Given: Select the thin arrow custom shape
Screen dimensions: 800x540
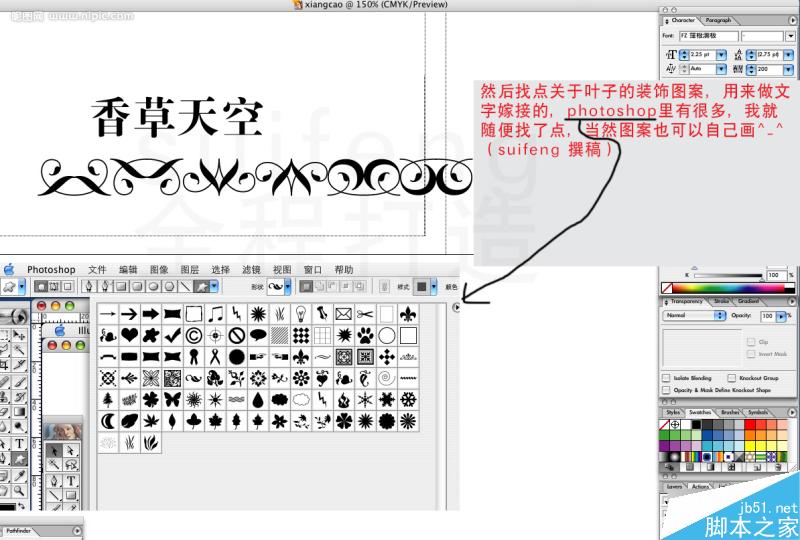Looking at the screenshot, I should coord(108,314).
